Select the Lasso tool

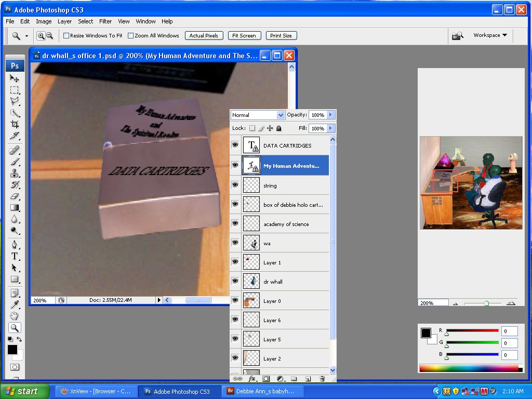(x=15, y=102)
